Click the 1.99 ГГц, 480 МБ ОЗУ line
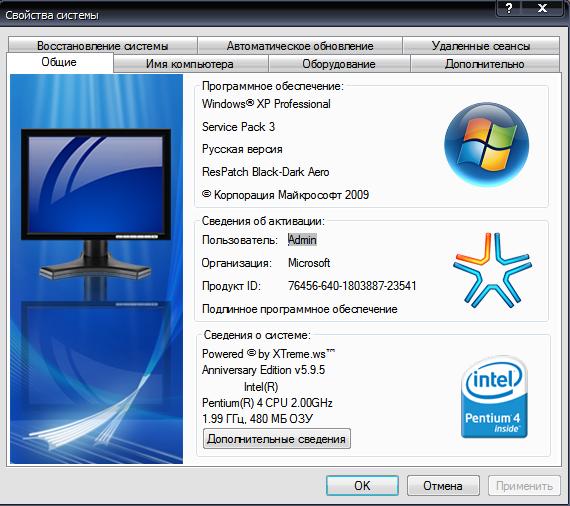This screenshot has width=570, height=506. pyautogui.click(x=257, y=419)
